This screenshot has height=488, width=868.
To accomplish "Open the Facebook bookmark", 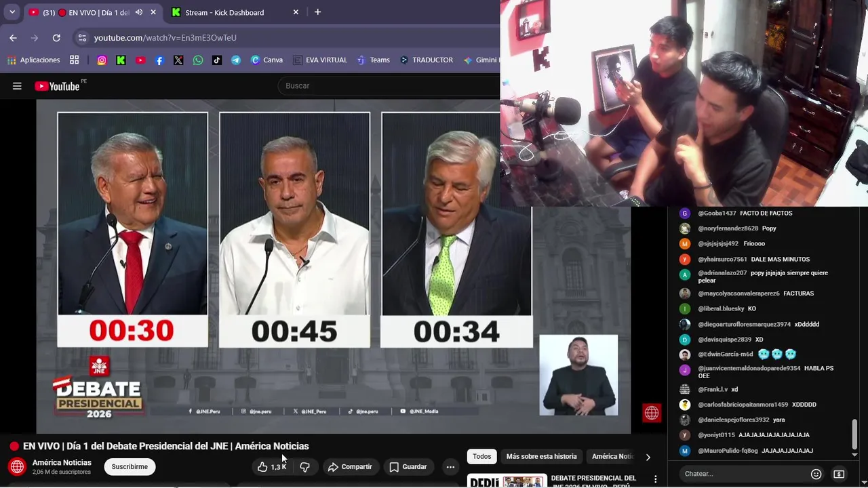I will (159, 60).
